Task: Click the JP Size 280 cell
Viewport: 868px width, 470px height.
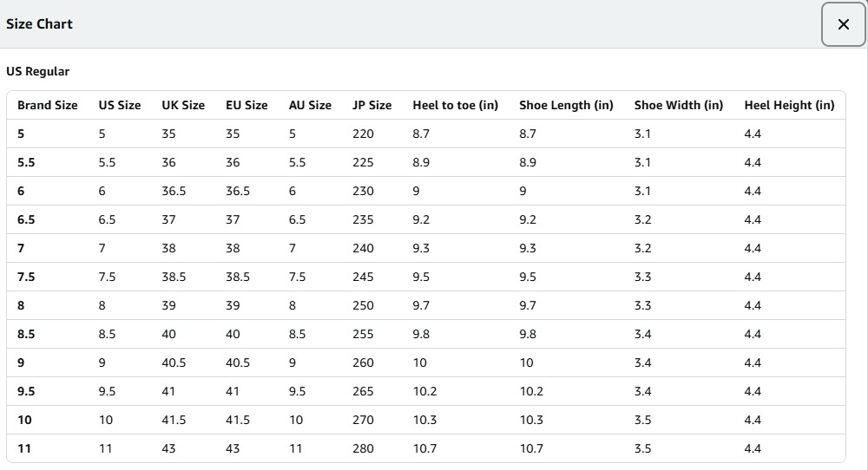Action: [363, 448]
